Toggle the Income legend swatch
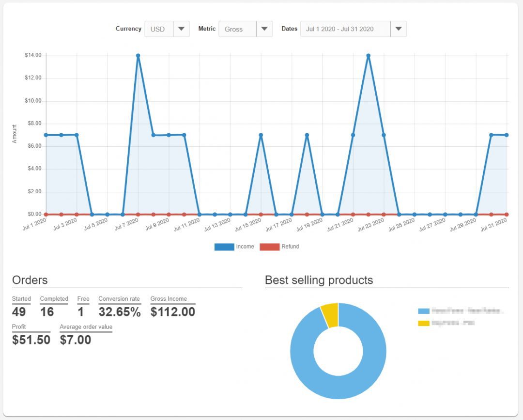Viewport: 523px width, 420px height. click(224, 247)
